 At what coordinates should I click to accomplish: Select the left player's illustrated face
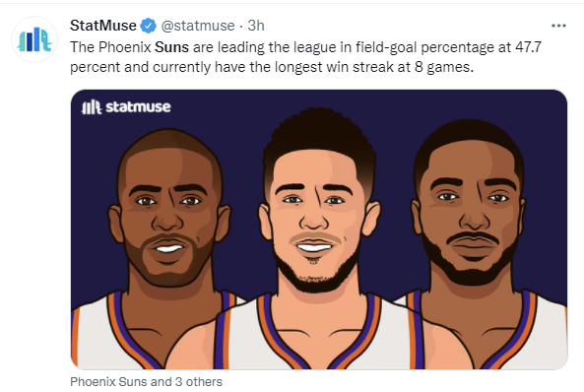click(167, 213)
